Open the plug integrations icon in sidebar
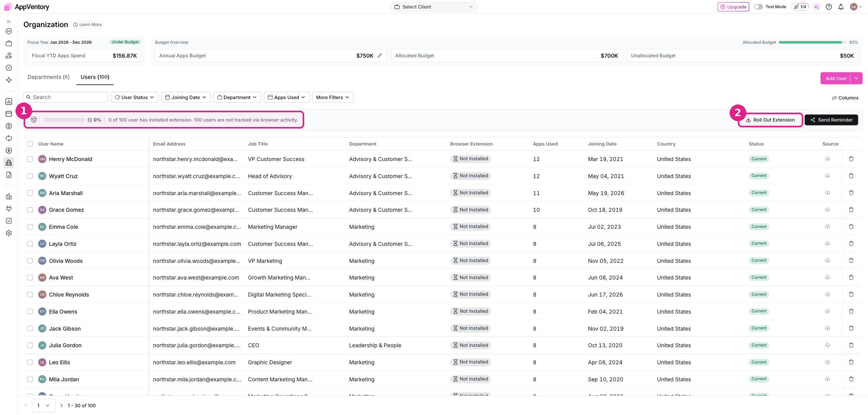 [9, 209]
